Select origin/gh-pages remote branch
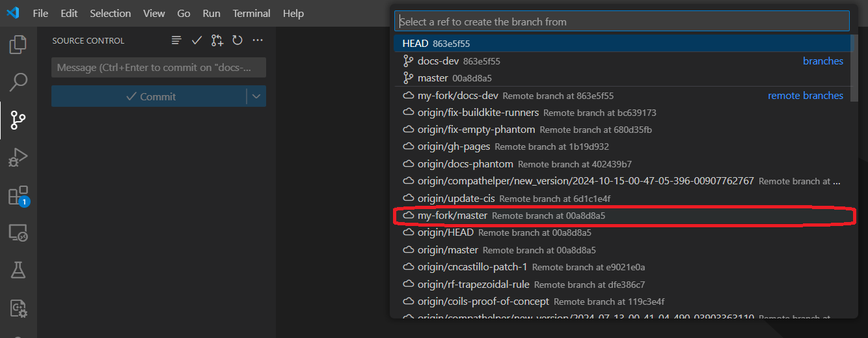 point(454,147)
